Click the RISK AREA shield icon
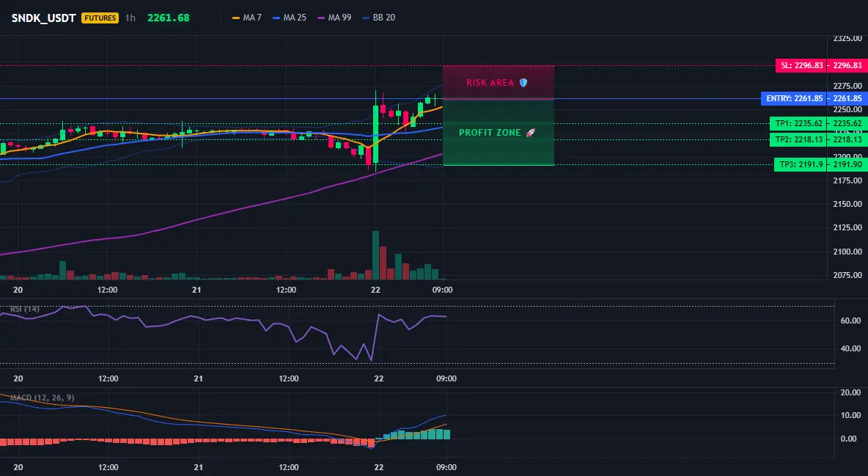This screenshot has width=868, height=476. (x=523, y=83)
